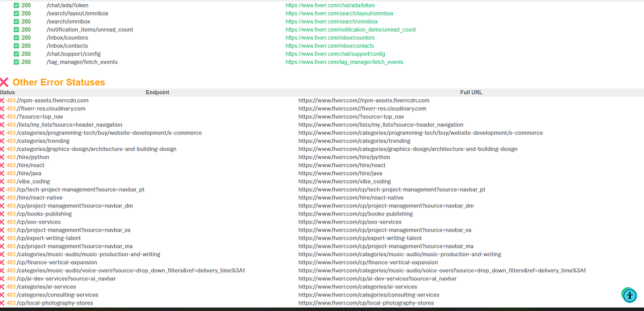Click the Status column header
644x311 pixels.
click(6, 92)
